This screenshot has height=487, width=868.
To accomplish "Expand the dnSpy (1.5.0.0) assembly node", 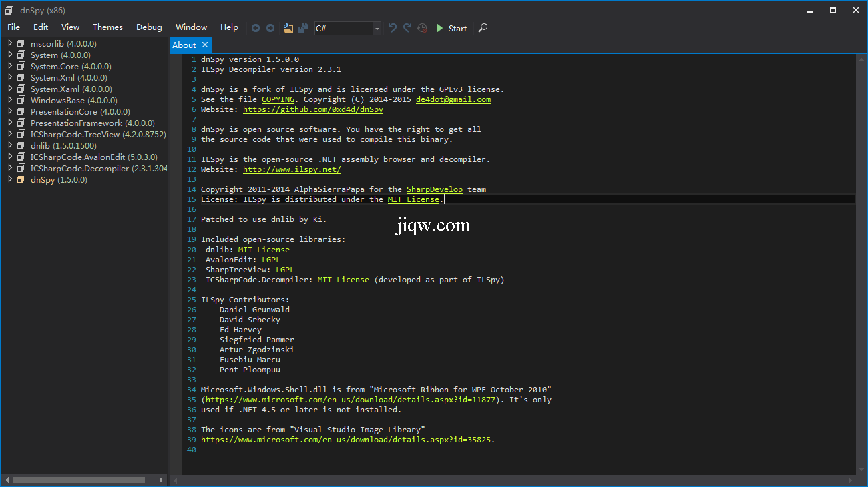I will click(10, 179).
